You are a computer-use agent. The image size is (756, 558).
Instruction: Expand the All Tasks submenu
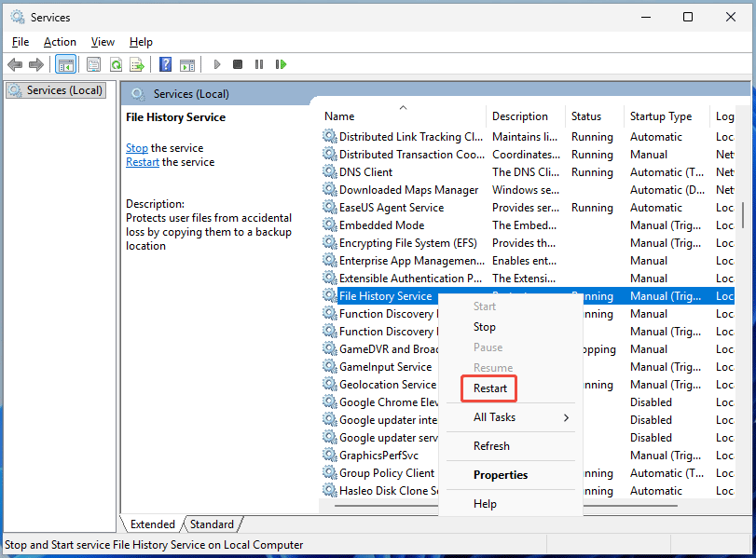[x=511, y=417]
